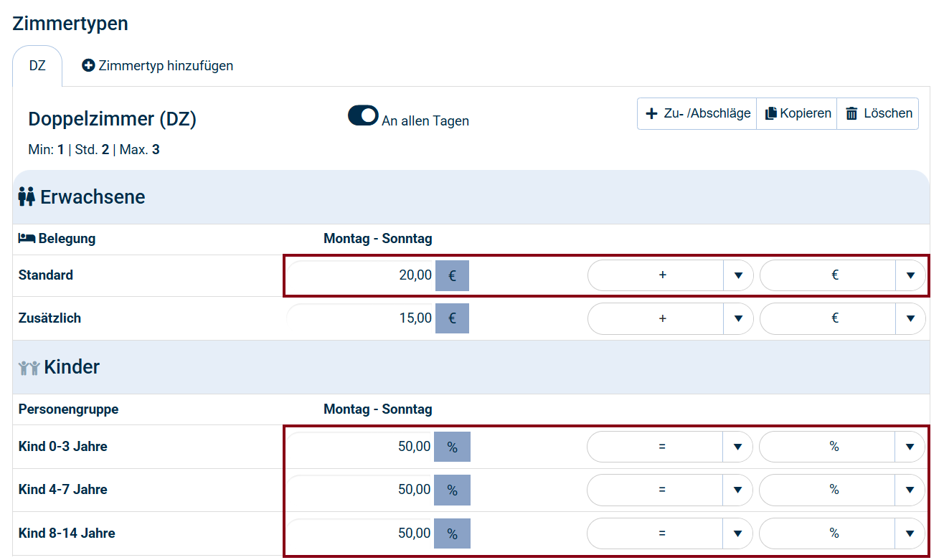Expand Kind 4-7 Jahre operator dropdown
This screenshot has width=944, height=560.
click(737, 490)
